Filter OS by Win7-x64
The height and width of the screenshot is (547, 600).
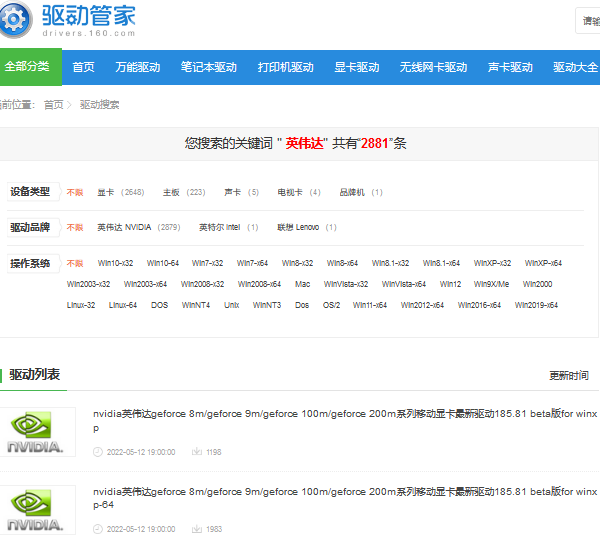pyautogui.click(x=252, y=263)
